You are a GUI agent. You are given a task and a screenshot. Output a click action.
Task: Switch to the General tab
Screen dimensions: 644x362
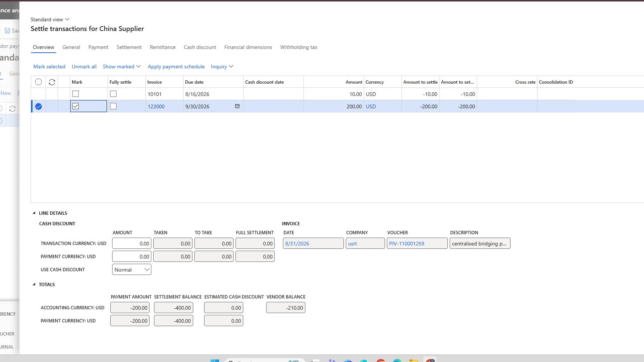[71, 47]
